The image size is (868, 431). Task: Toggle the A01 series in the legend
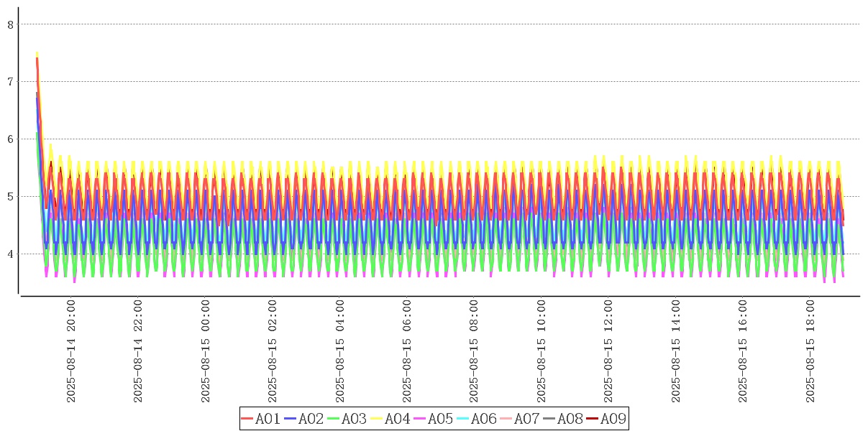pos(260,419)
